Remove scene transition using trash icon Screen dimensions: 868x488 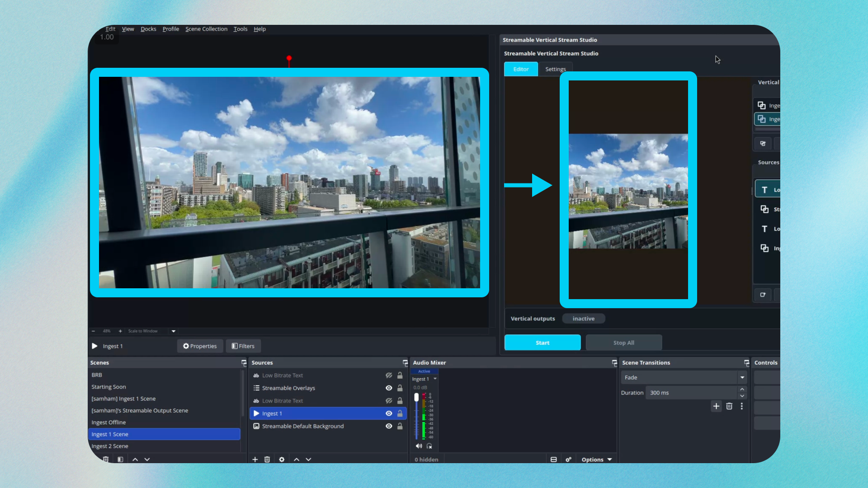(x=729, y=406)
